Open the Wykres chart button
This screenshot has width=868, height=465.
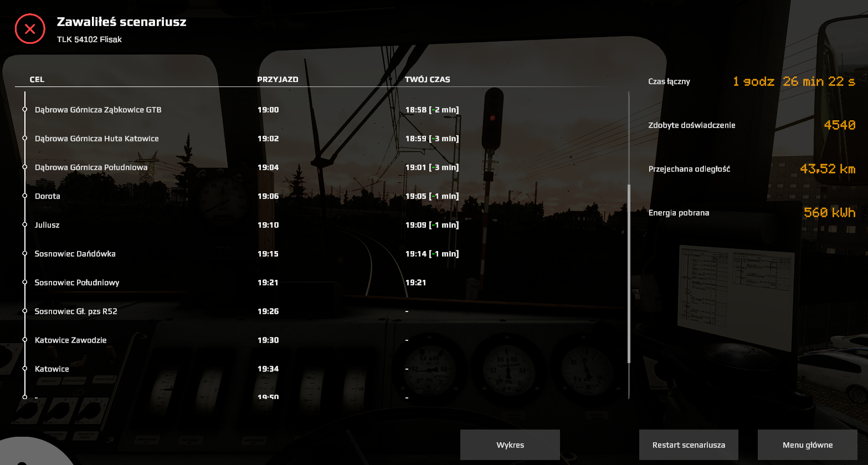click(510, 444)
